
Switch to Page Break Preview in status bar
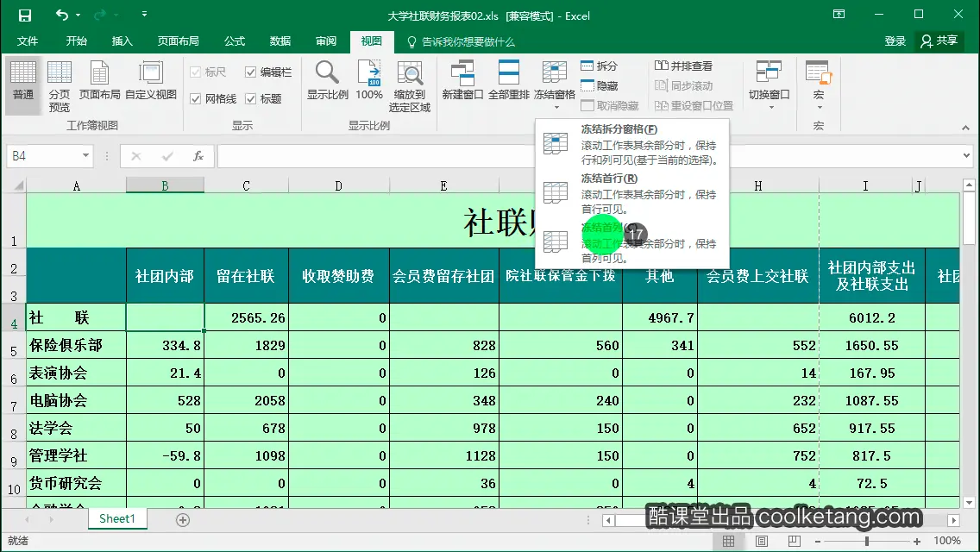pos(794,541)
